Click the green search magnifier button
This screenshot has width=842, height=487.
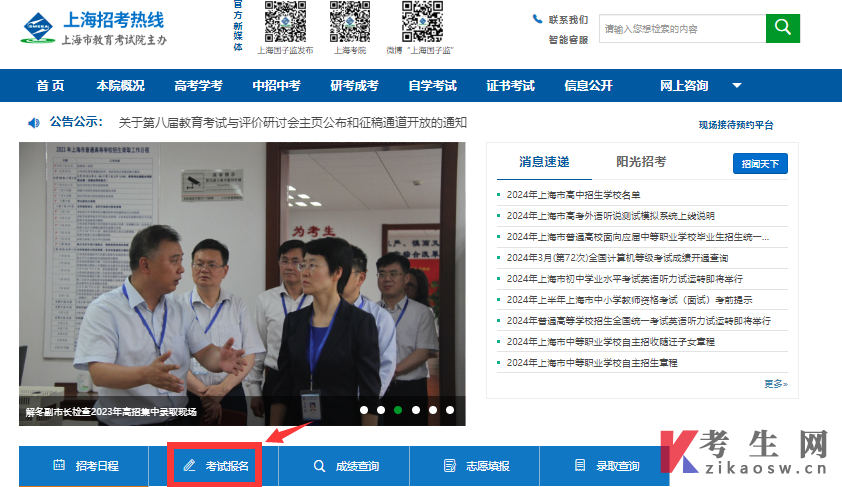coord(782,28)
